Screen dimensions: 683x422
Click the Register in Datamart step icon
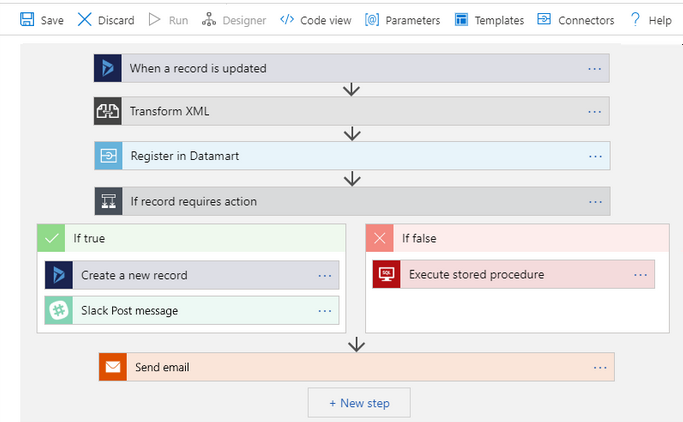point(108,155)
